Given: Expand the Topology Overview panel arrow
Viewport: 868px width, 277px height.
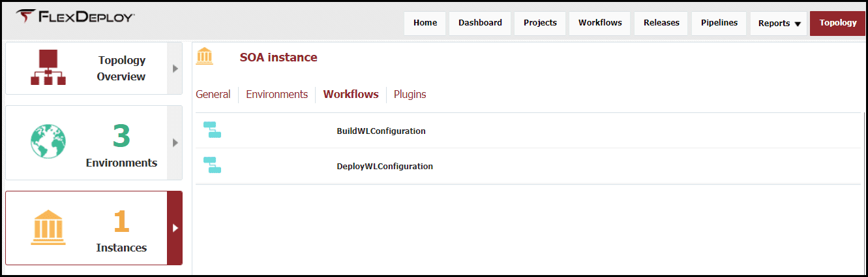Looking at the screenshot, I should pos(175,69).
